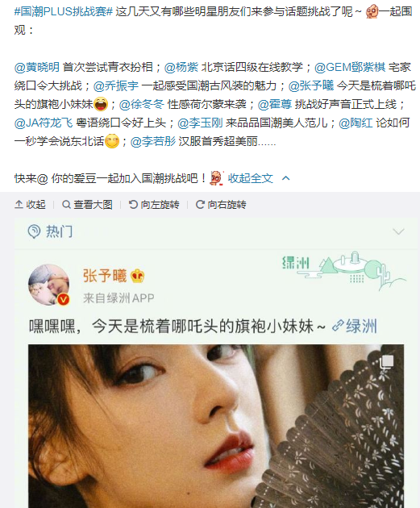
Task: Click 张予曦 profile avatar
Action: [49, 285]
